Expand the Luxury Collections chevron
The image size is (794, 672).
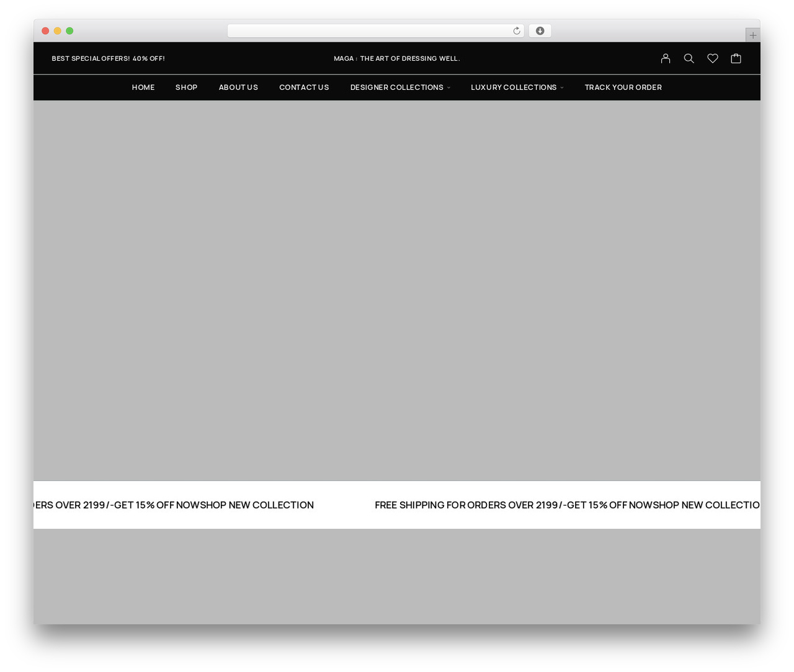tap(562, 87)
